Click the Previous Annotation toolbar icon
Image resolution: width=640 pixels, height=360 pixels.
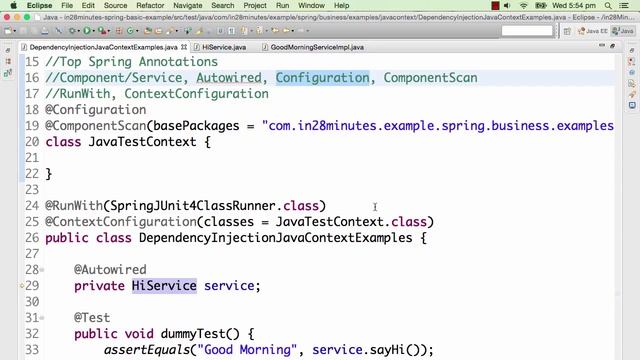[x=259, y=31]
